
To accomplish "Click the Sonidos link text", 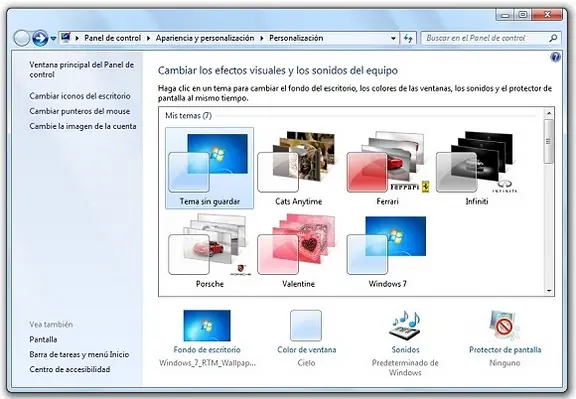I will pyautogui.click(x=405, y=350).
